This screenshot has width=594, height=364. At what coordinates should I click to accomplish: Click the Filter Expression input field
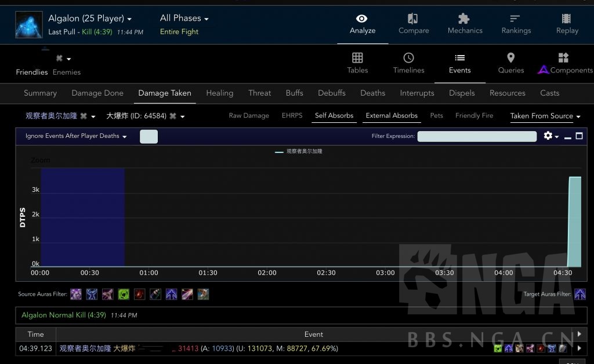477,136
